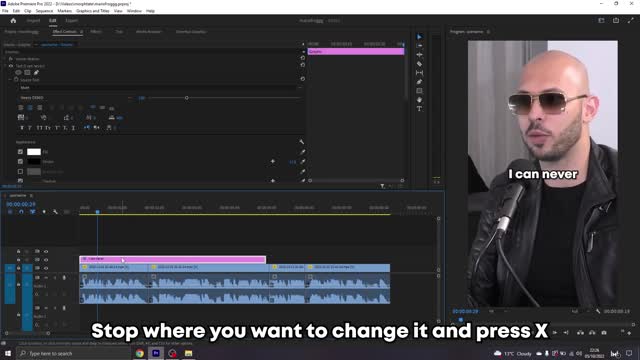The width and height of the screenshot is (640, 360).
Task: Open the white Fill color swatch
Action: [x=34, y=152]
